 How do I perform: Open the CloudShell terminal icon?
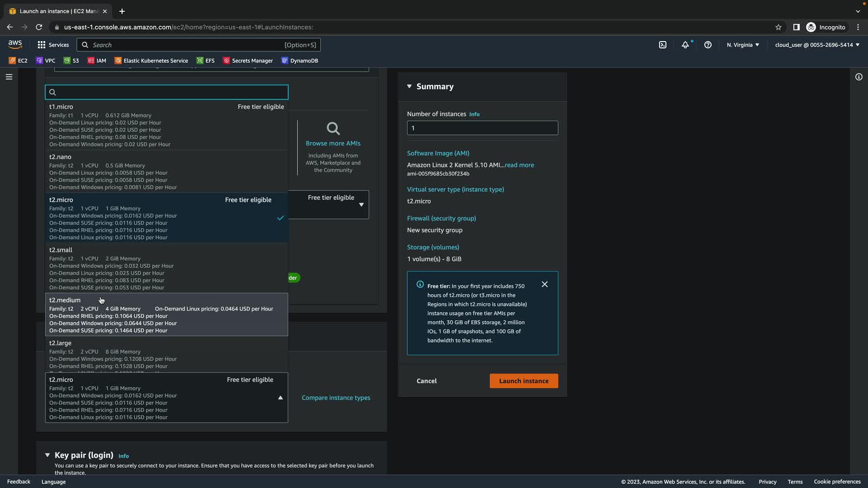[x=663, y=45]
